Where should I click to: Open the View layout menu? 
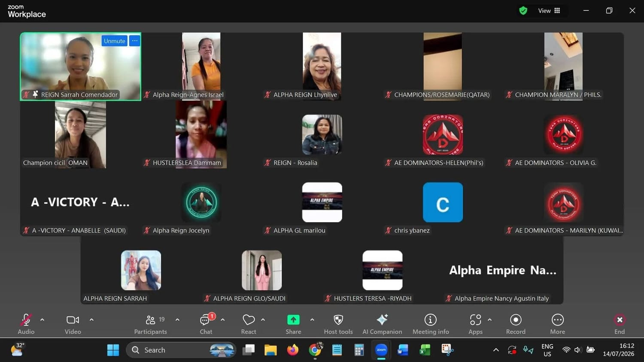(549, 11)
